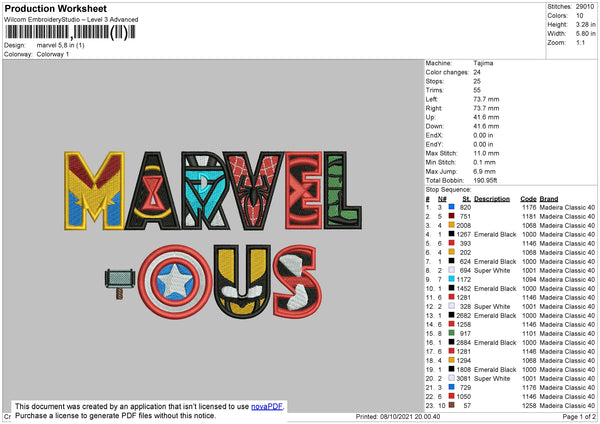Click "Super White" in stop row 8
Viewport: 600px width, 424px height.
tap(492, 270)
